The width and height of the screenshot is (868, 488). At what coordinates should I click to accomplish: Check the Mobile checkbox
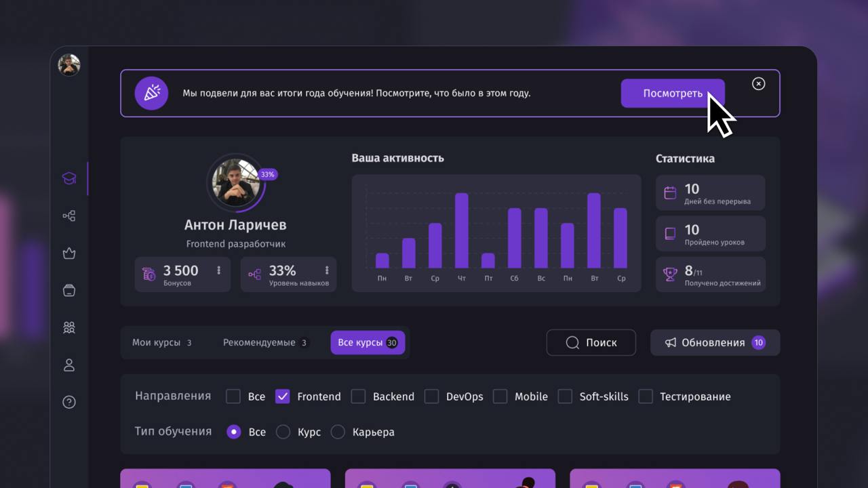(500, 396)
